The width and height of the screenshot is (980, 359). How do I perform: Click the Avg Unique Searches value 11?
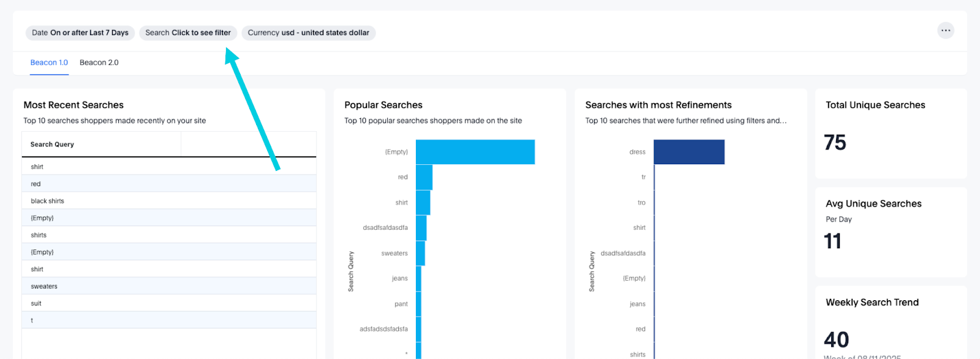click(x=832, y=241)
